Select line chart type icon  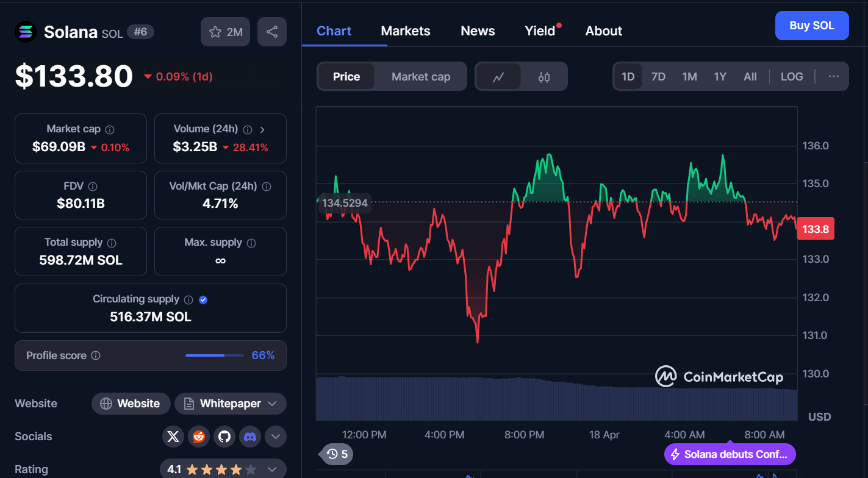pos(498,77)
